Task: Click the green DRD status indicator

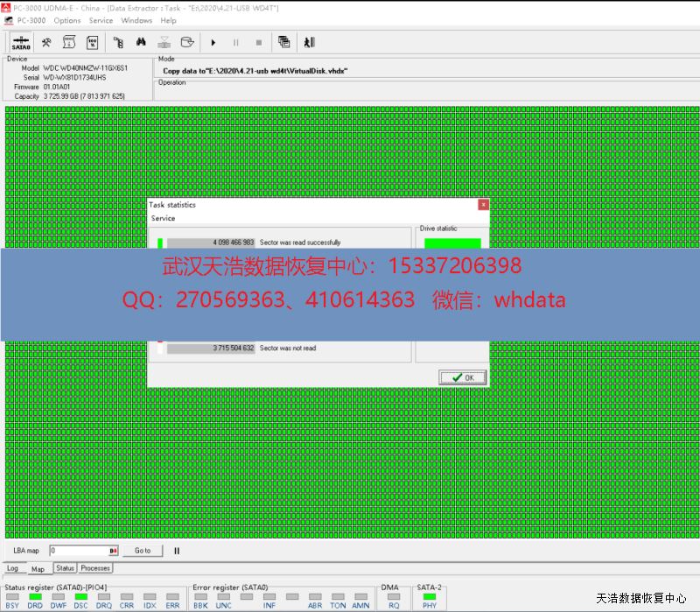Action: (x=35, y=596)
